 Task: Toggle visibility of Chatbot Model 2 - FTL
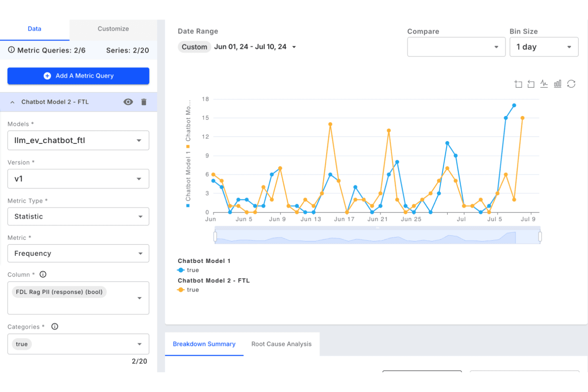click(x=128, y=102)
